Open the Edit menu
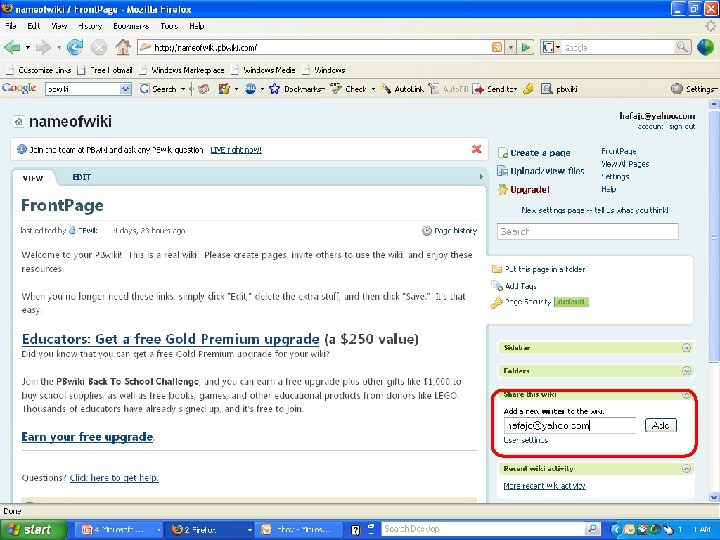 (x=34, y=26)
